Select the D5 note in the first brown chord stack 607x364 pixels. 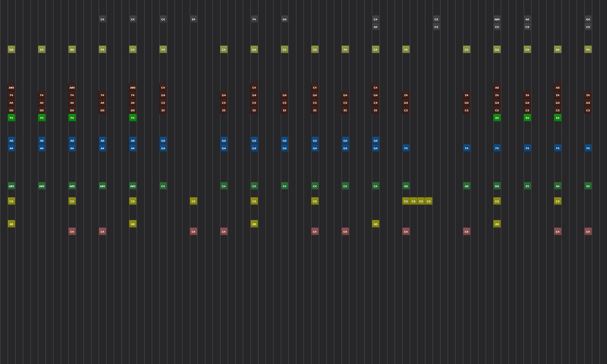11,110
